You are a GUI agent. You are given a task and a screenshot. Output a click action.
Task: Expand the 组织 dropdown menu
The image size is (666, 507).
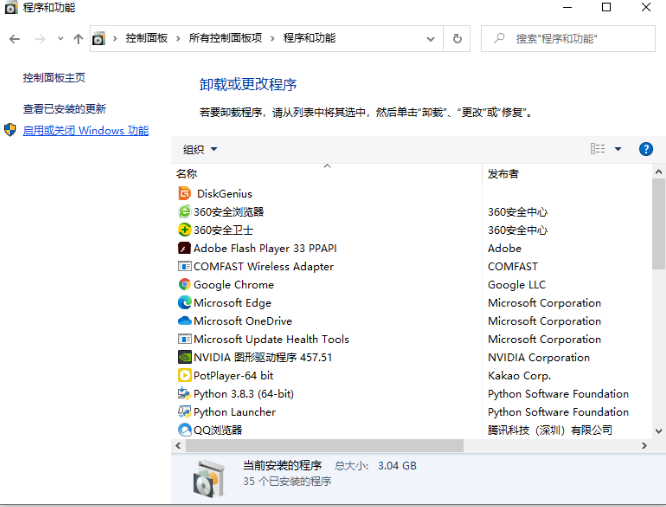point(200,149)
